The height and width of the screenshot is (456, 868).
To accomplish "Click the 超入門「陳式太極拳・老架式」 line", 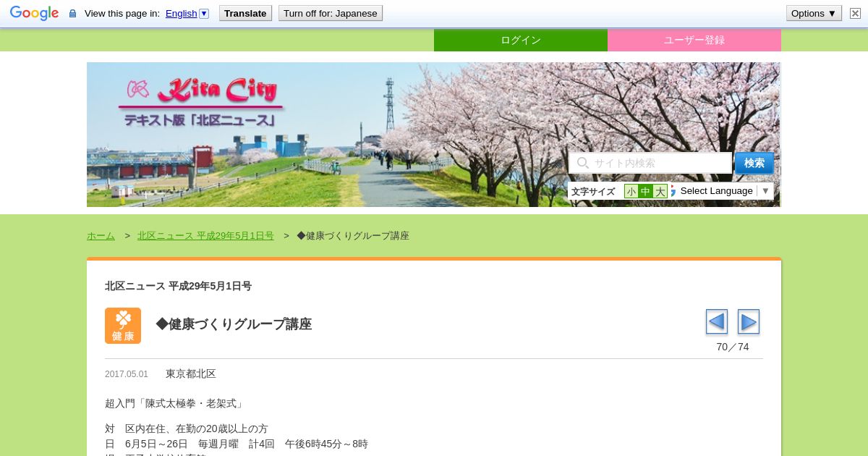I will pos(176,403).
